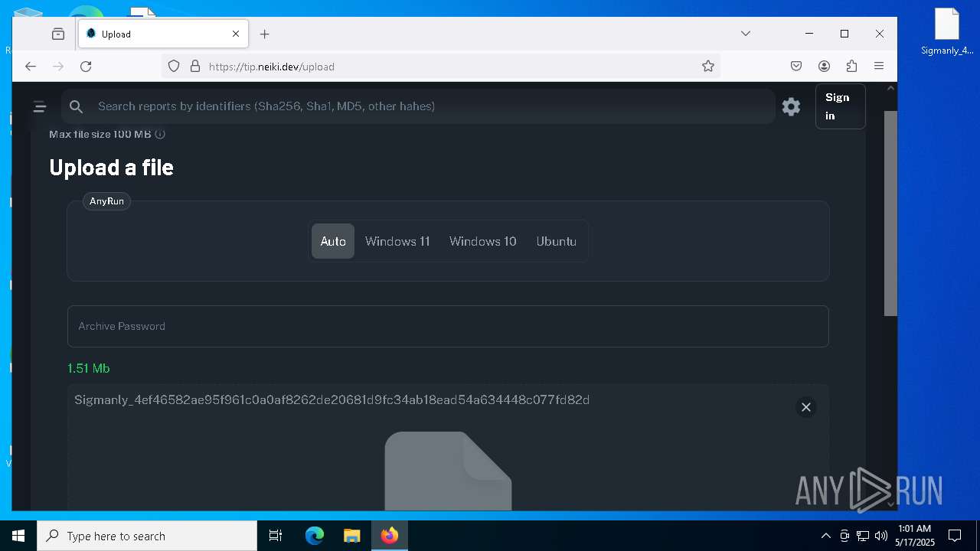980x551 pixels.
Task: Show site security padlock info
Action: click(194, 67)
